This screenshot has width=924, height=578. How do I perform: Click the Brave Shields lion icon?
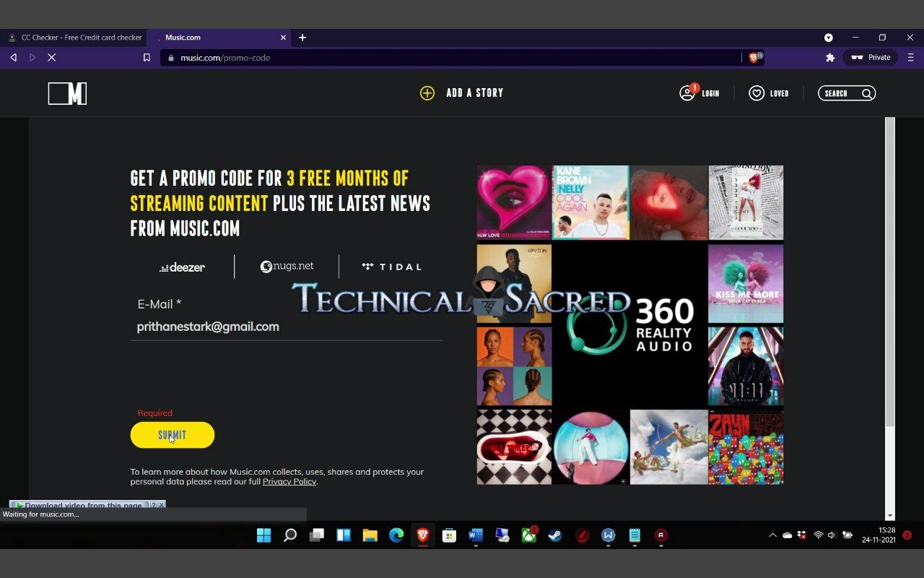click(x=754, y=57)
